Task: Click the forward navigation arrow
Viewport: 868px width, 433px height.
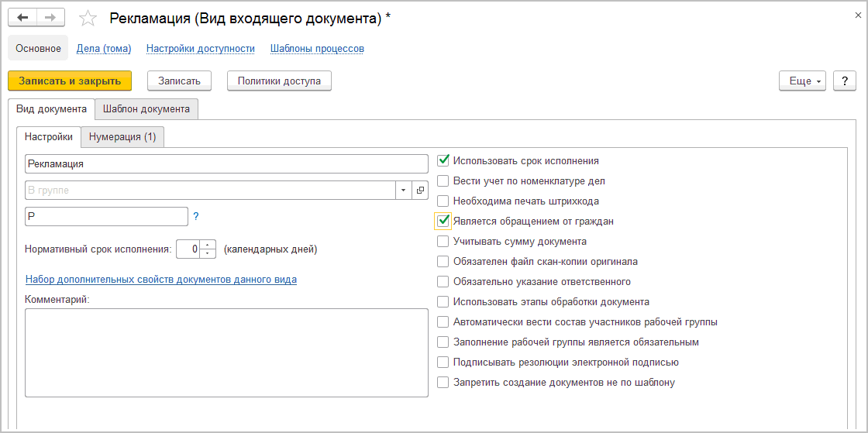Action: [x=50, y=18]
